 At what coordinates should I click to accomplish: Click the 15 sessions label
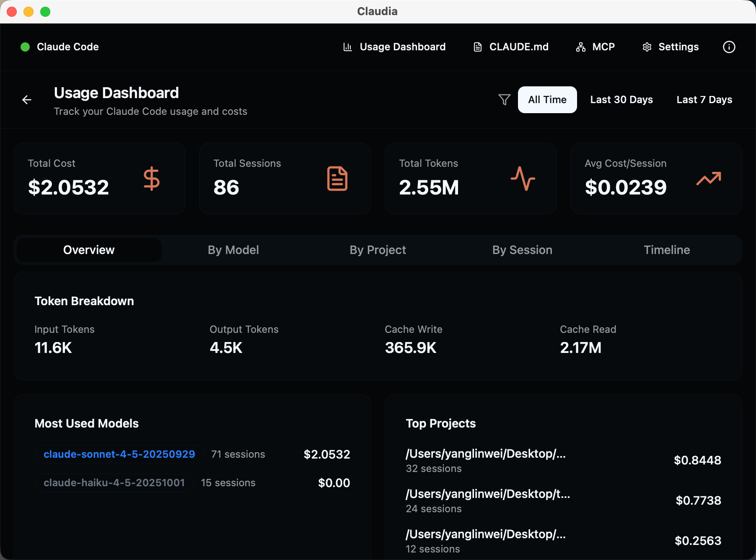228,483
